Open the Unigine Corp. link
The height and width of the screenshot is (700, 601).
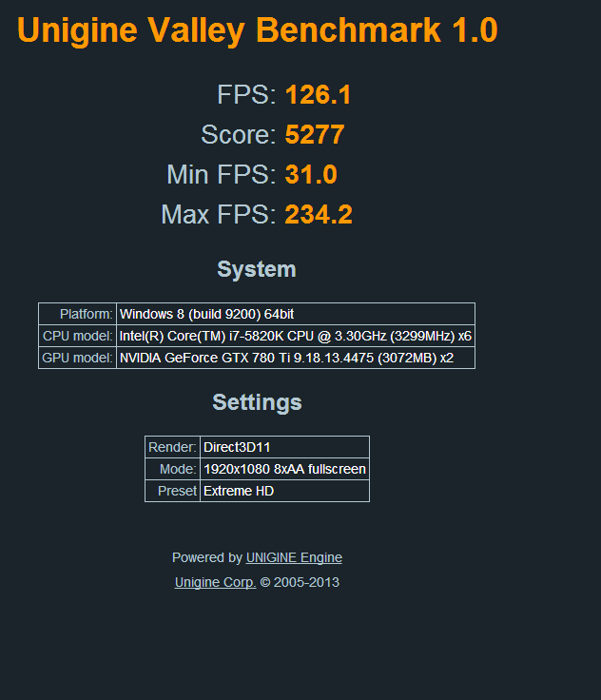(215, 582)
